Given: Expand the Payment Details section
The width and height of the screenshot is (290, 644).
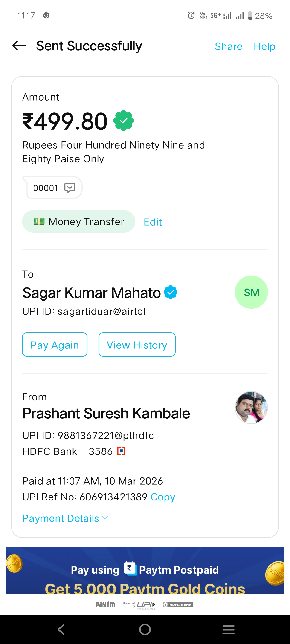Looking at the screenshot, I should pos(65,518).
